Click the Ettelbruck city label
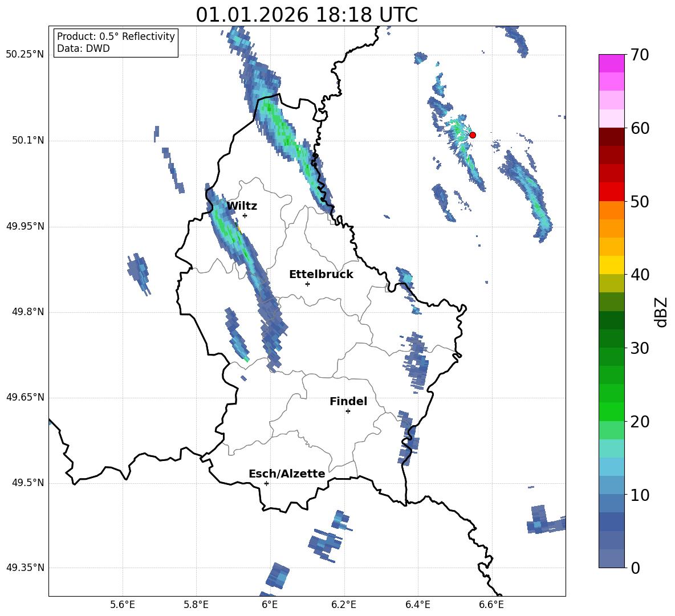This screenshot has height=616, width=675. click(321, 275)
